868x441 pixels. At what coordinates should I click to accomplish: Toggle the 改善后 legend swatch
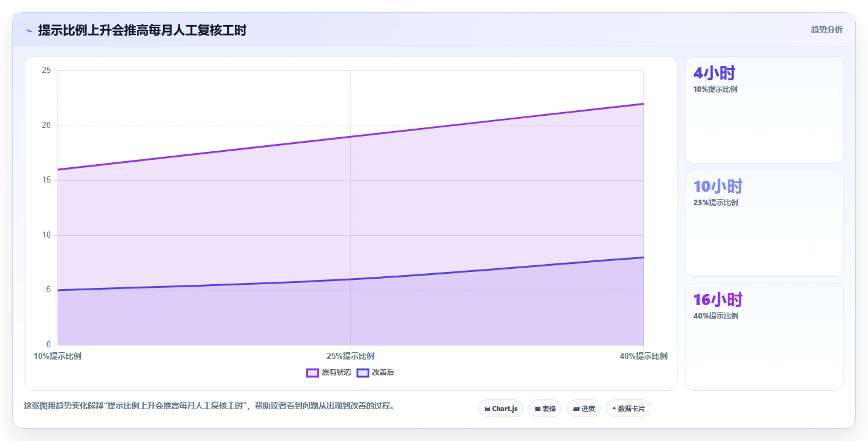pyautogui.click(x=363, y=372)
